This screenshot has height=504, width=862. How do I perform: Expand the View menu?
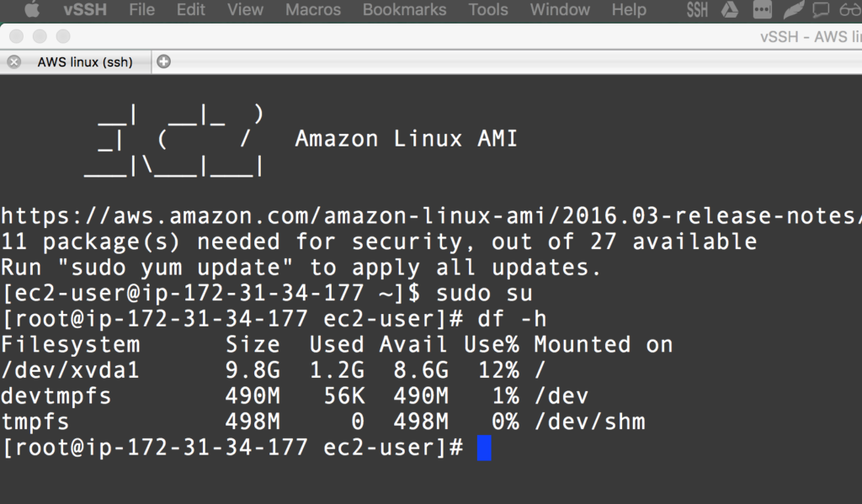(245, 10)
